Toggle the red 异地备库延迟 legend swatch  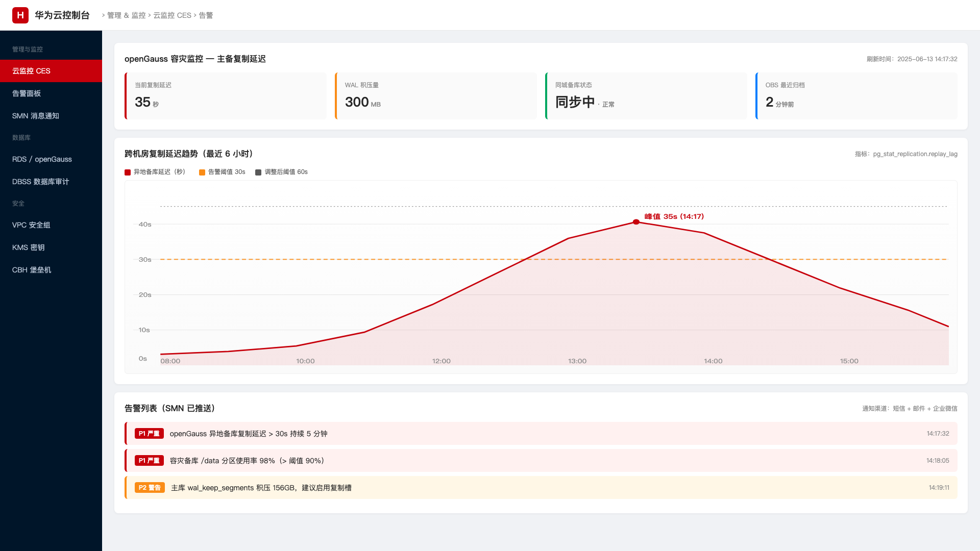coord(128,172)
